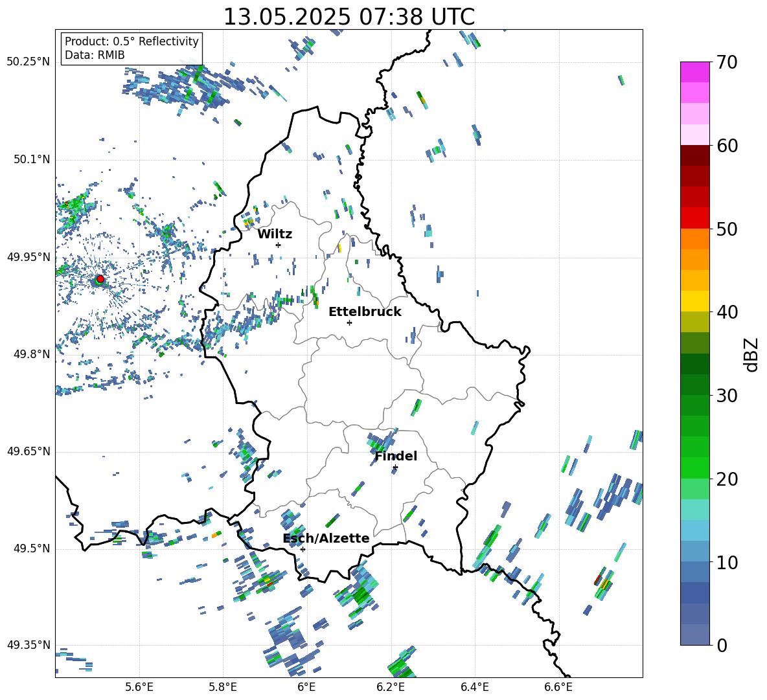The height and width of the screenshot is (700, 767).
Task: Click the Ettelbruck location cross marker
Action: point(349,322)
